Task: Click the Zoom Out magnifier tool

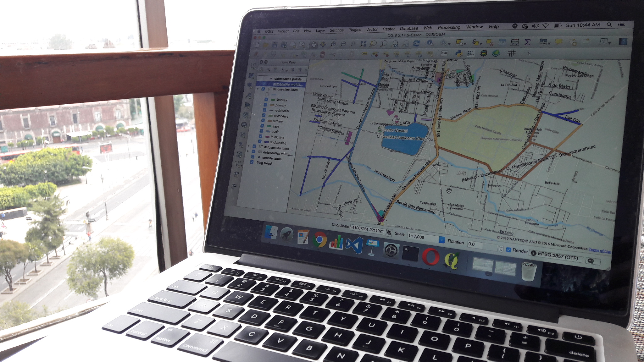Action: 343,44
